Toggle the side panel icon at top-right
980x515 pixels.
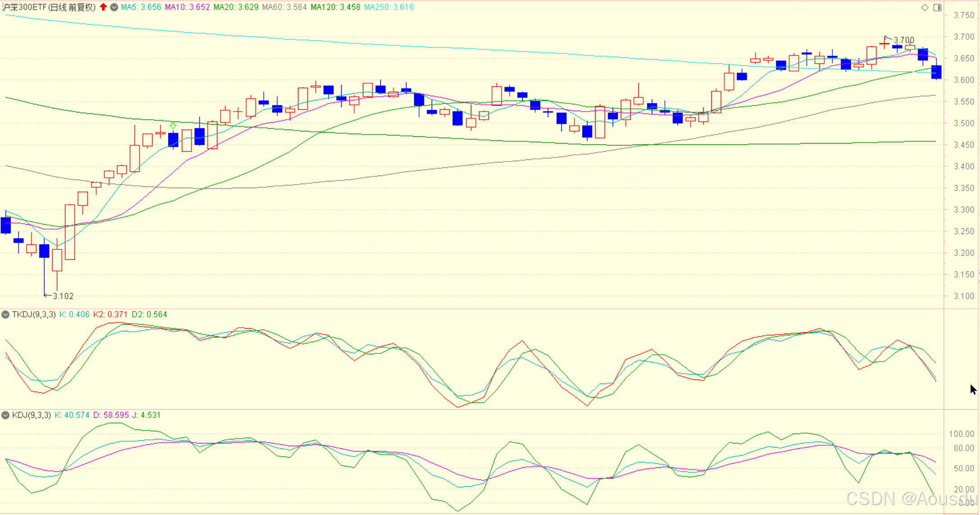[937, 7]
